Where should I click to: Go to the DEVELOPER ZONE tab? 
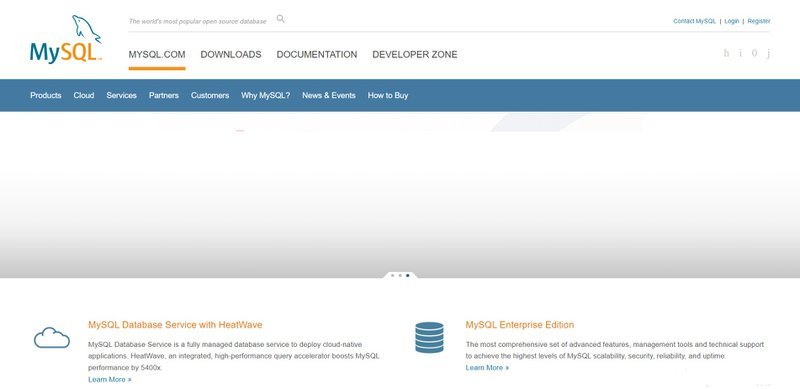point(415,55)
